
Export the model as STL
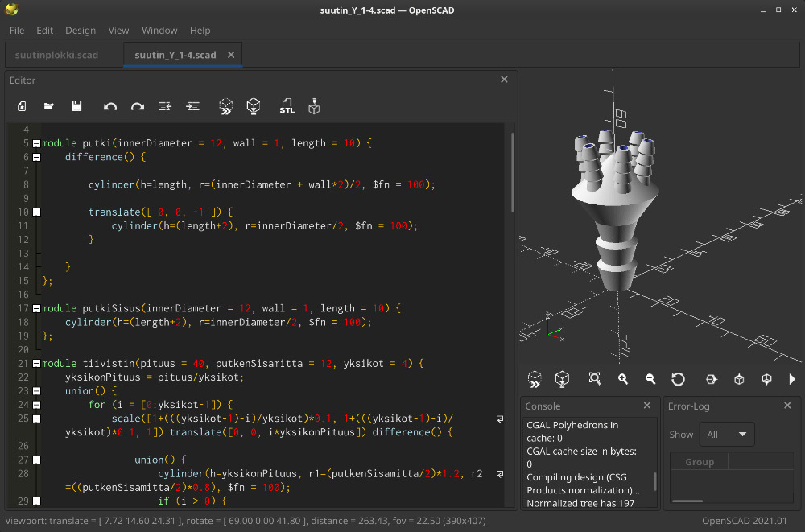[287, 105]
